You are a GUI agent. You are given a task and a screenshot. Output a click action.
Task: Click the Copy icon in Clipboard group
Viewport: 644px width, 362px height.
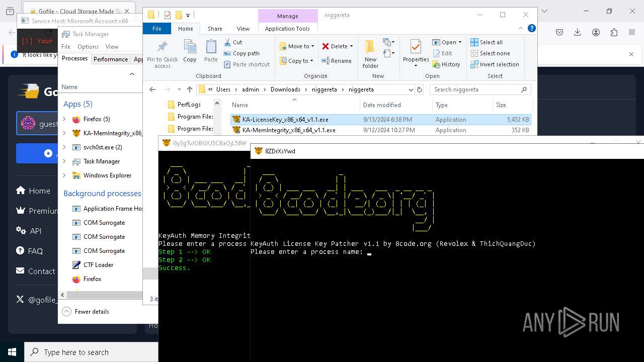190,47
